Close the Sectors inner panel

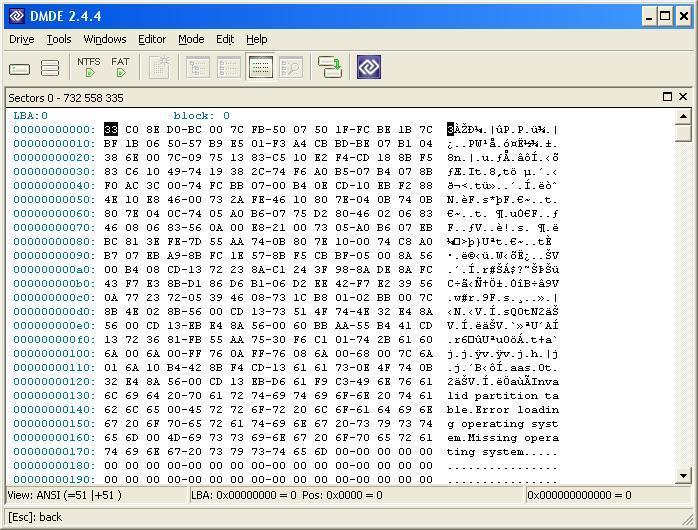(x=683, y=97)
